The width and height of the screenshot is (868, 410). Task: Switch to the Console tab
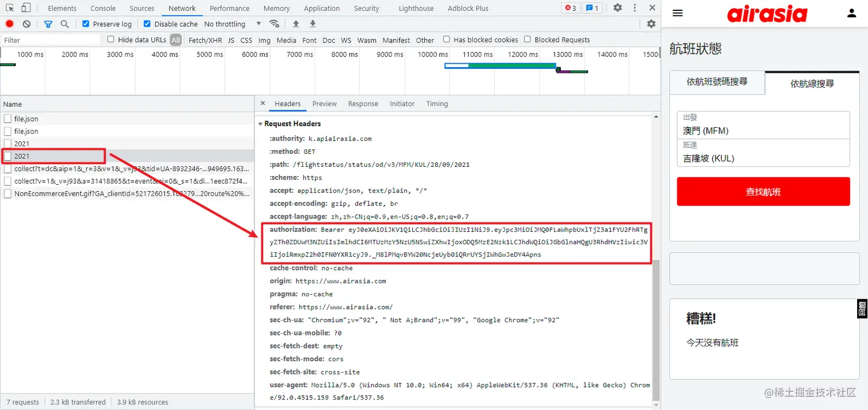(103, 9)
